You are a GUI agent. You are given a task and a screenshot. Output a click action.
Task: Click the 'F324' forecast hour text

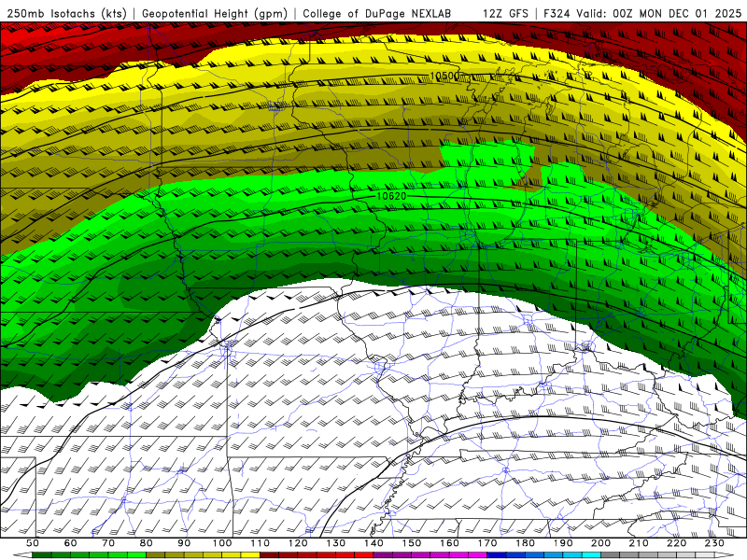(557, 13)
